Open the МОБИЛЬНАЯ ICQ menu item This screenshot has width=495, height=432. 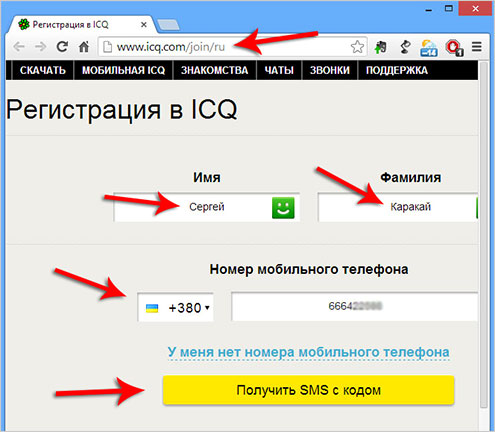124,70
